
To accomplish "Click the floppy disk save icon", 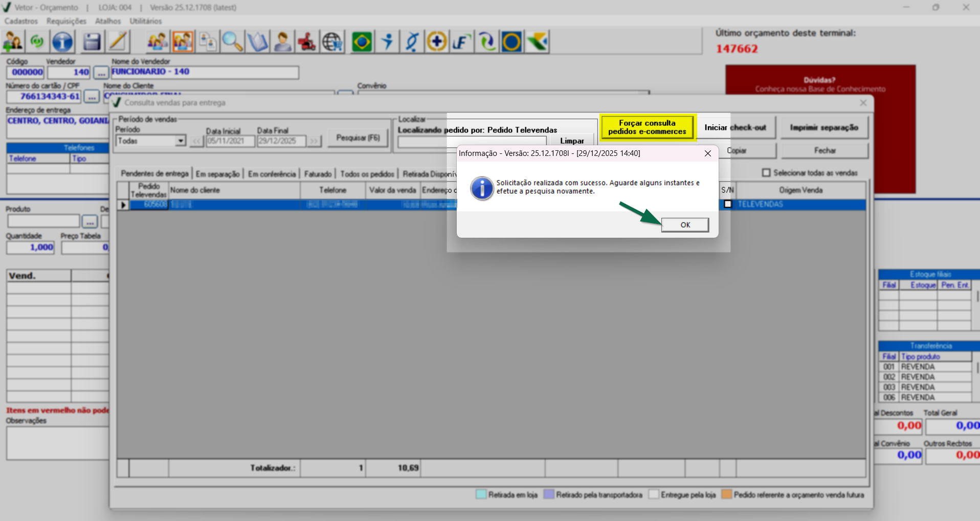I will click(92, 42).
